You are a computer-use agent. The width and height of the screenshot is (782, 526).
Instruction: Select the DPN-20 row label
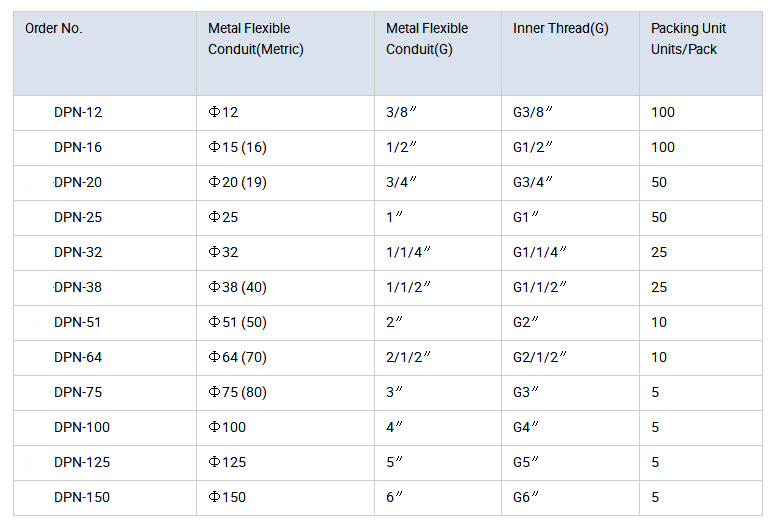(78, 182)
